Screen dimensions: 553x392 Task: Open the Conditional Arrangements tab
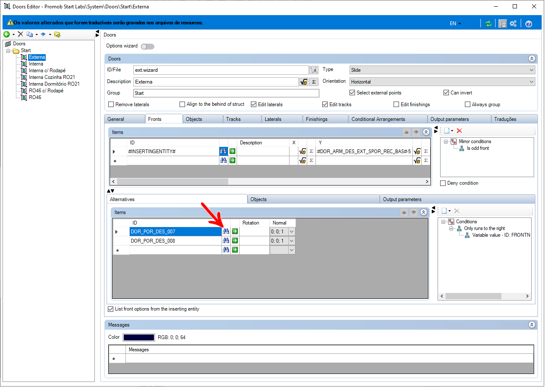388,119
